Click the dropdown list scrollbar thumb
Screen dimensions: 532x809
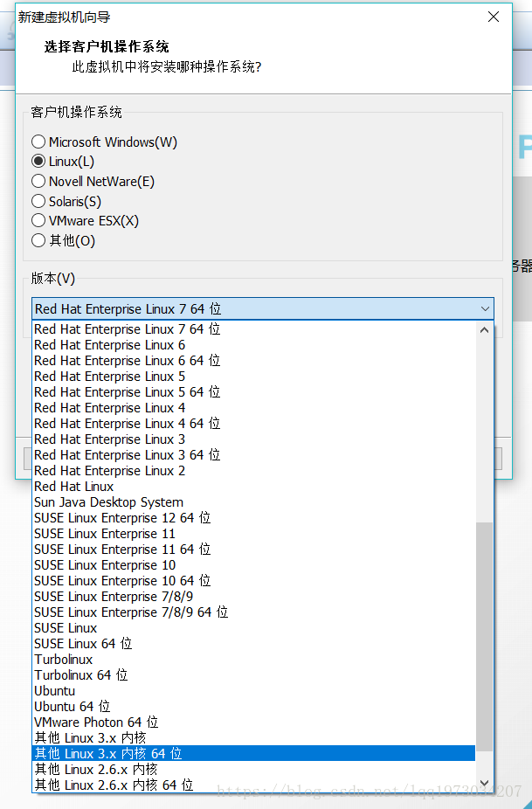click(x=484, y=637)
